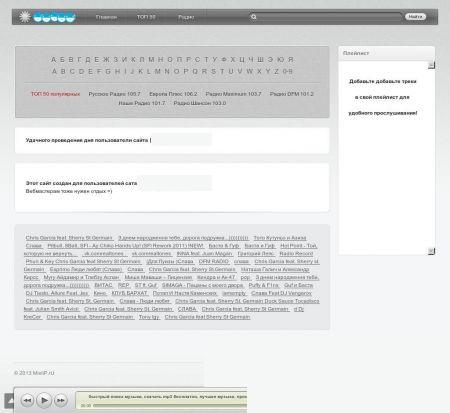
Task: Select the 0-9 index link
Action: pos(288,71)
